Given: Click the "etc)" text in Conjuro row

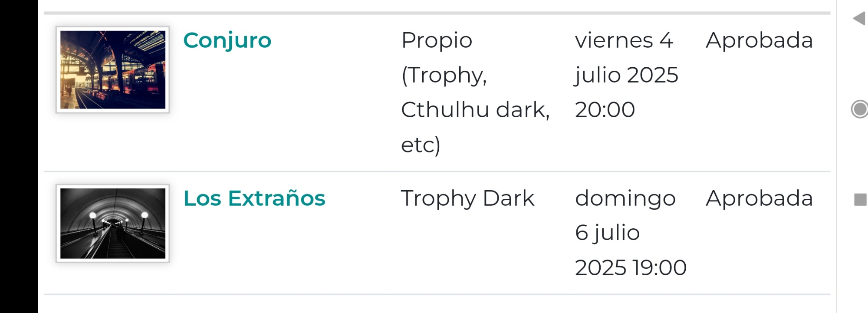Looking at the screenshot, I should pyautogui.click(x=421, y=145).
